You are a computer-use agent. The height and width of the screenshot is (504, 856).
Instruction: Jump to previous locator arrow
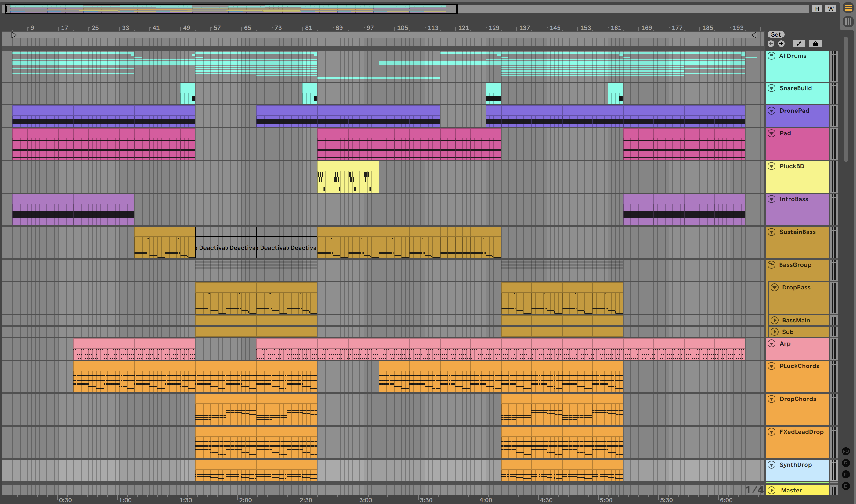point(771,44)
